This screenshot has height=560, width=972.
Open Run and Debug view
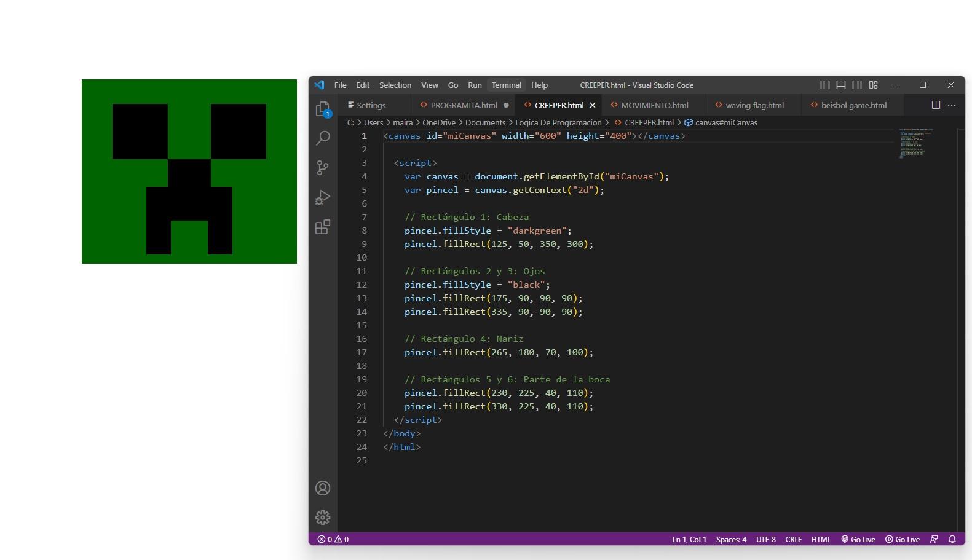(x=323, y=197)
